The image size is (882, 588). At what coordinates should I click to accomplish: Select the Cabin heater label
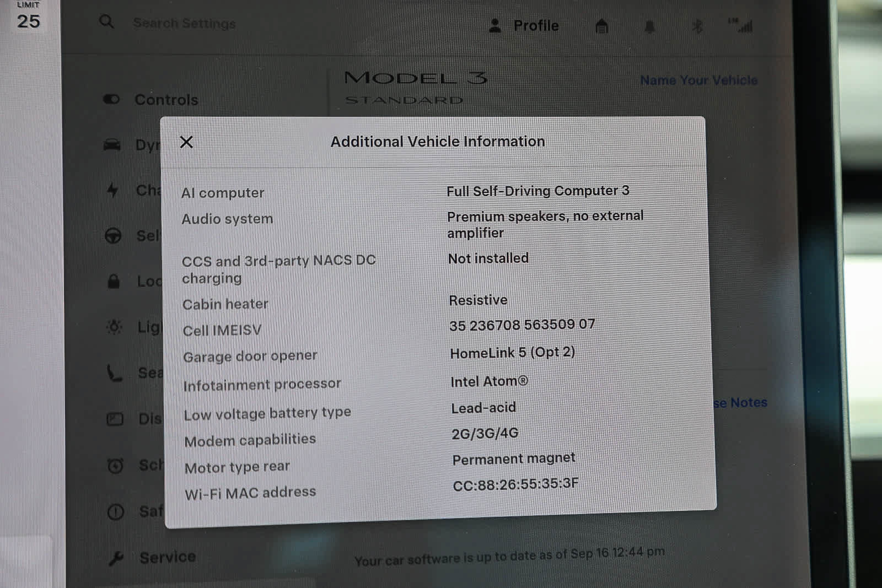[x=225, y=304]
